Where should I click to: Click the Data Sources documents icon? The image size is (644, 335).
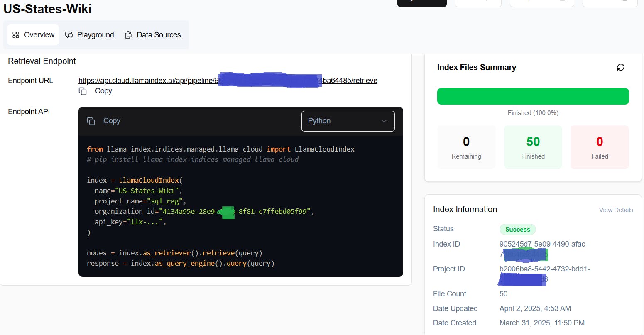tap(127, 35)
